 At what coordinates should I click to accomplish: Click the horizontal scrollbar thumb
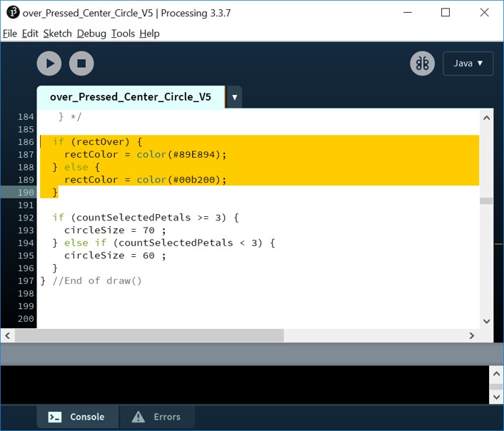pos(149,336)
